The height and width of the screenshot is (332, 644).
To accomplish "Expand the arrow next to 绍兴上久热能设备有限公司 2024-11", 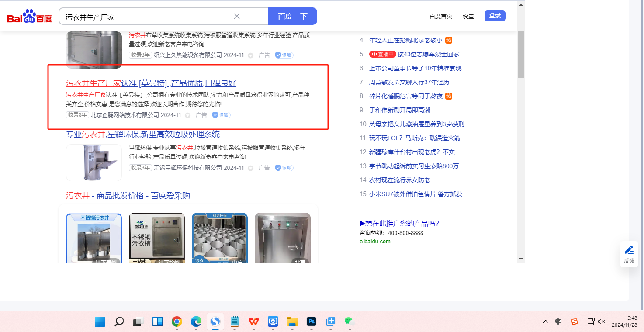I will pyautogui.click(x=251, y=55).
